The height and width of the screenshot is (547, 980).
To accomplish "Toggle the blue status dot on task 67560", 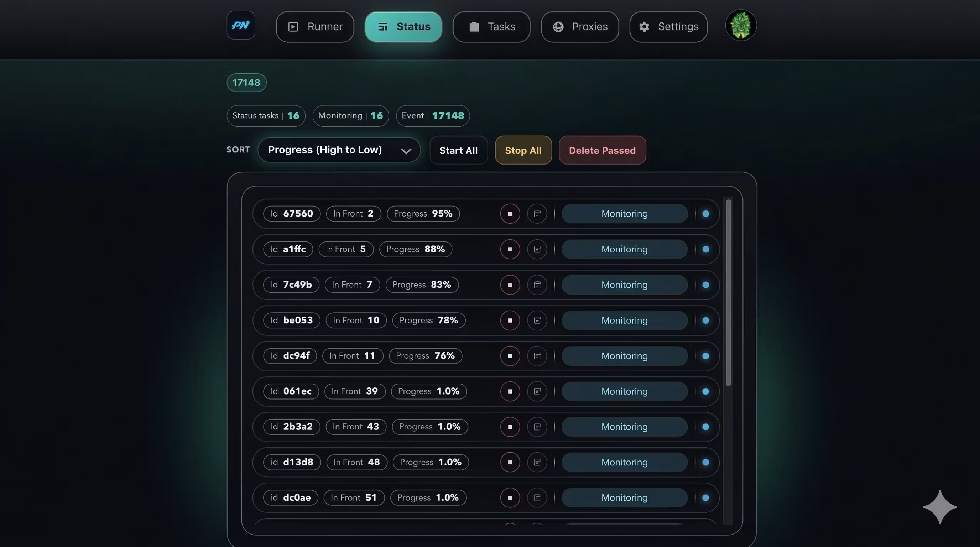I will 706,213.
